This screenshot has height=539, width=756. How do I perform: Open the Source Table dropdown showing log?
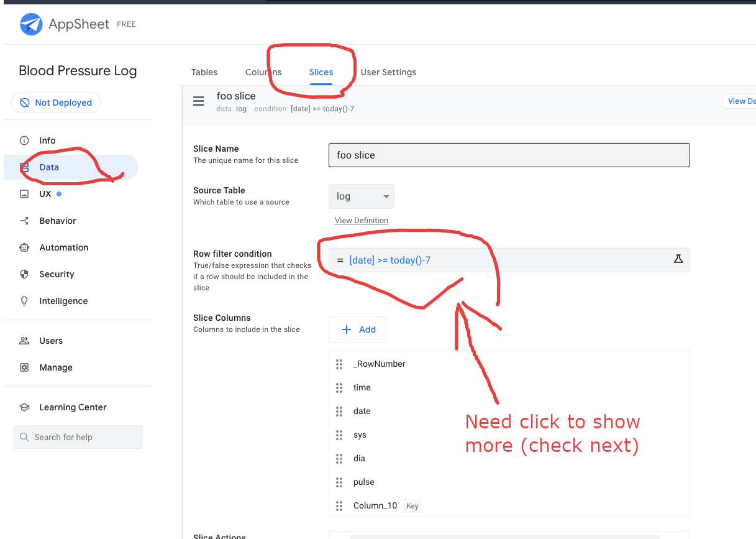[x=361, y=196]
